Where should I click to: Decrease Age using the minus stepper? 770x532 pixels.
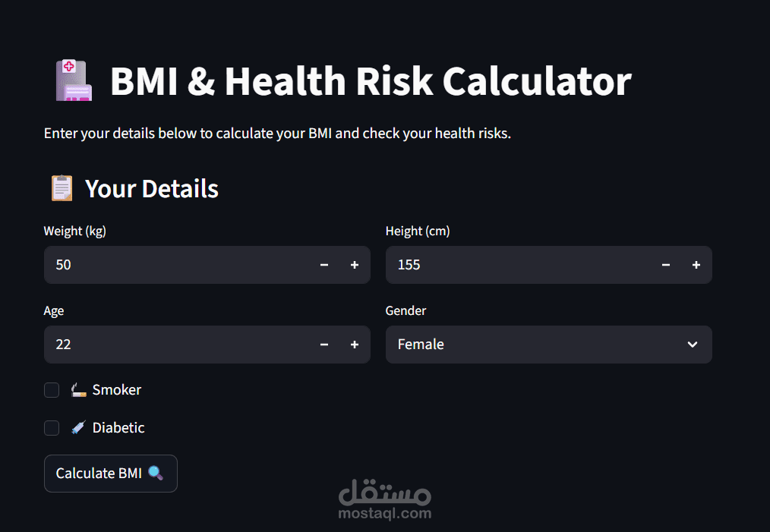click(x=324, y=345)
